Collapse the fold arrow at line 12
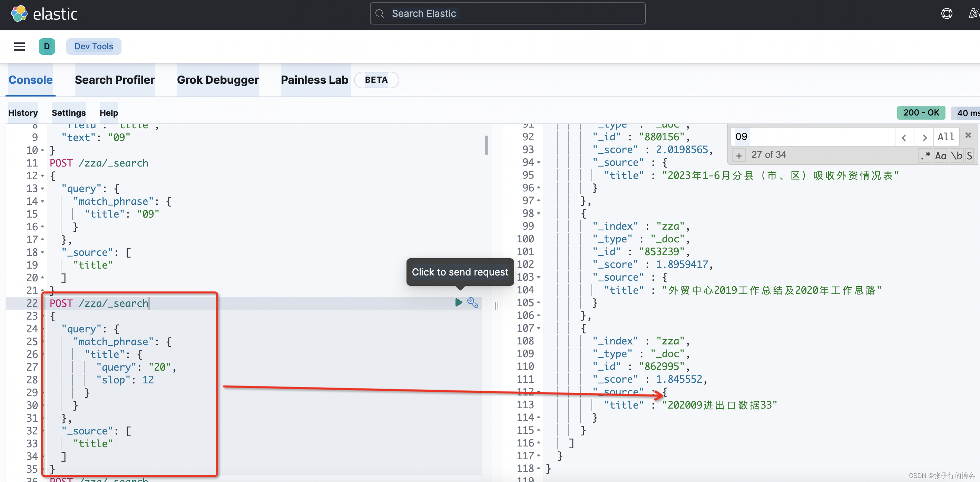 click(42, 176)
